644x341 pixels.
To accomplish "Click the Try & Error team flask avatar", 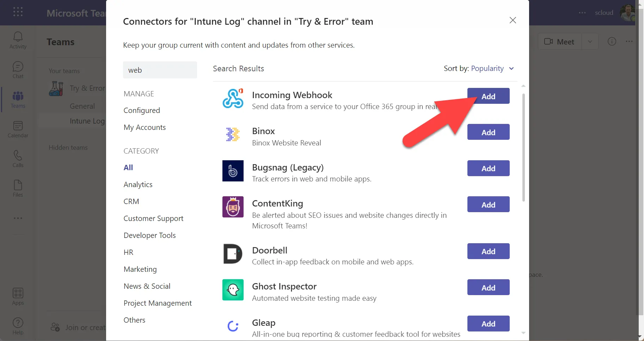I will (x=56, y=88).
